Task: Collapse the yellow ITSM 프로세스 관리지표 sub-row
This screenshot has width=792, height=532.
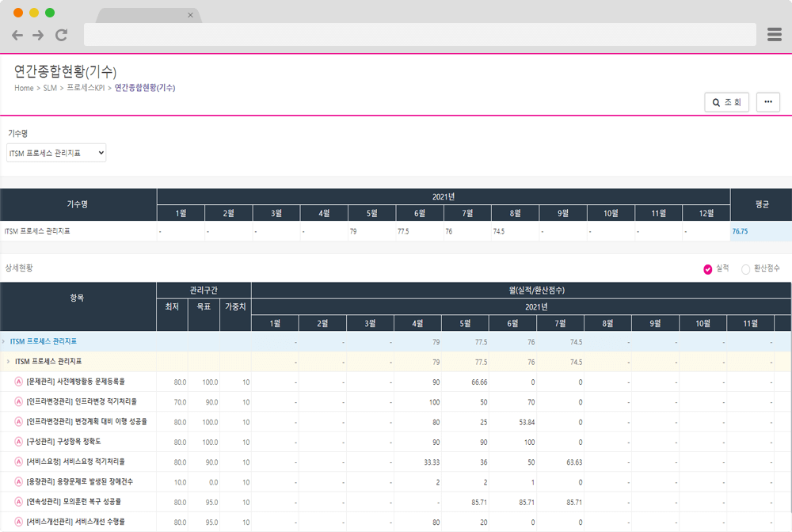Action: coord(9,362)
